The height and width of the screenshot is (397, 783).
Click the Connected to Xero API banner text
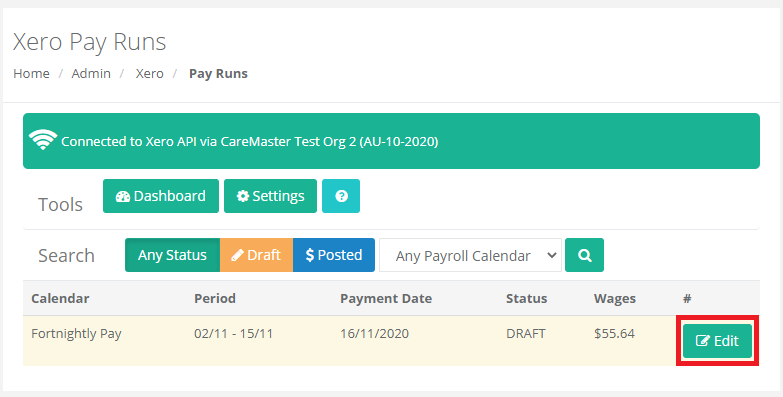pos(250,142)
